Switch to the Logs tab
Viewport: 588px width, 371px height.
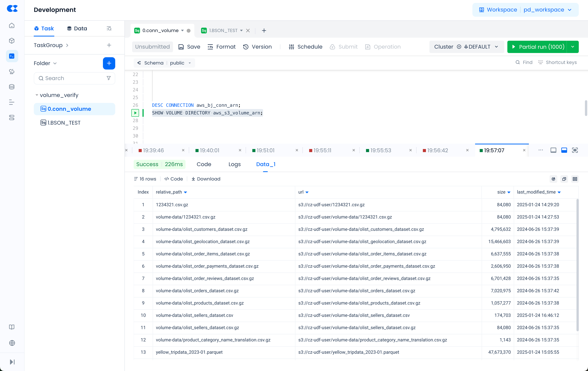(234, 164)
